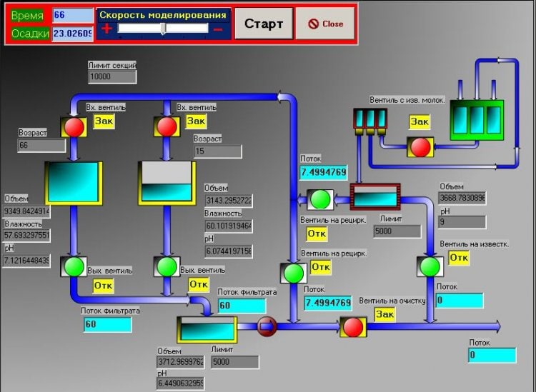This screenshot has width=536, height=392.
Task: Click the pH value 7.1216448439
Action: tap(26, 261)
